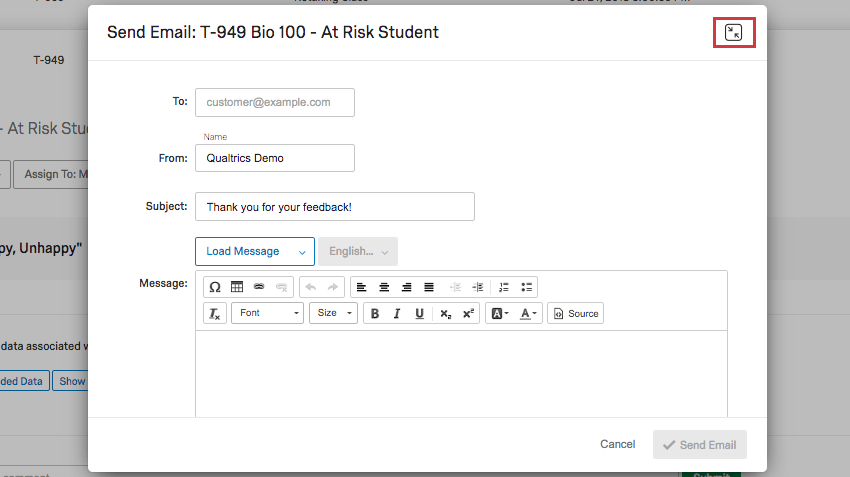This screenshot has height=477, width=850.
Task: Toggle italic formatting
Action: tap(397, 313)
